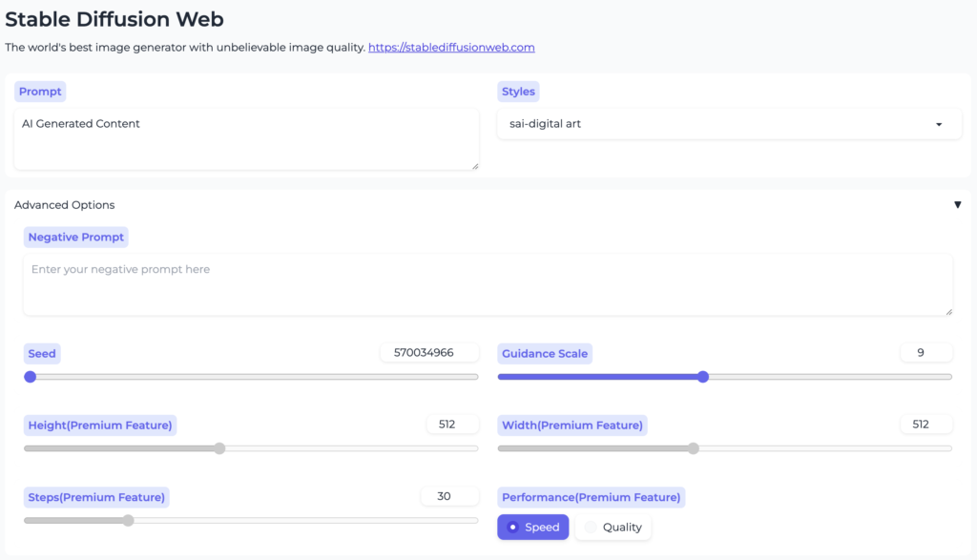Viewport: 977px width, 560px height.
Task: Open the sai-digital art styles dropdown
Action: (x=729, y=124)
